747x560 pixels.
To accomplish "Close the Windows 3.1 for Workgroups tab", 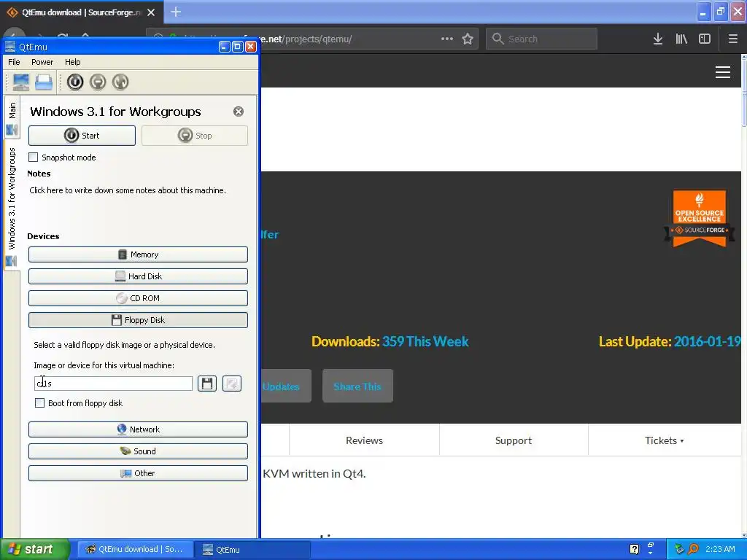I will click(239, 112).
